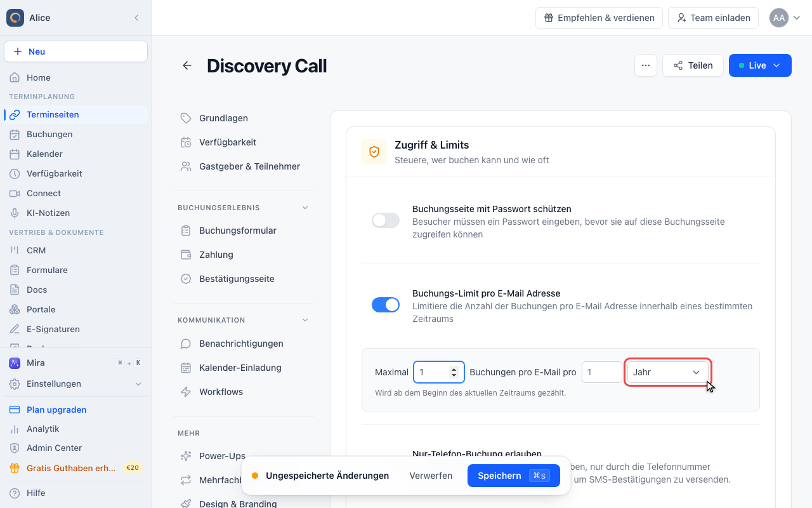The image size is (812, 508).
Task: Expand the Live status dropdown
Action: (760, 65)
